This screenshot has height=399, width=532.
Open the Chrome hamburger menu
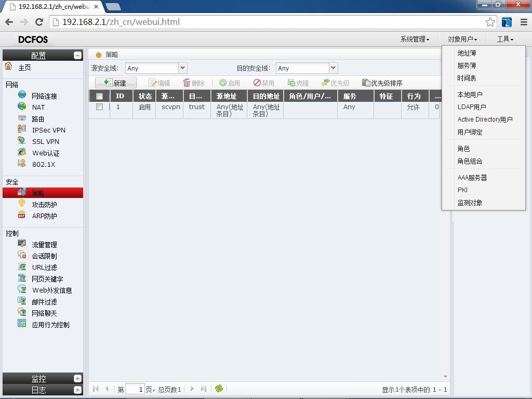[x=524, y=22]
